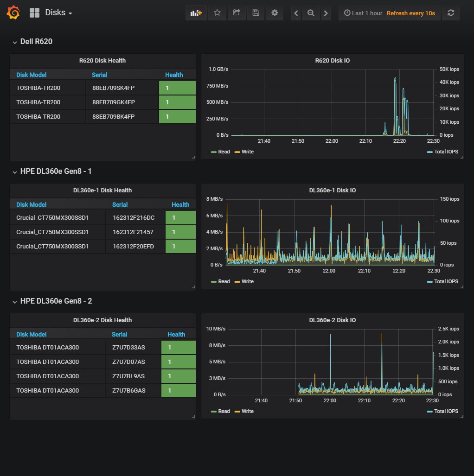Click the Grafana logo icon
474x476 pixels.
tap(13, 13)
